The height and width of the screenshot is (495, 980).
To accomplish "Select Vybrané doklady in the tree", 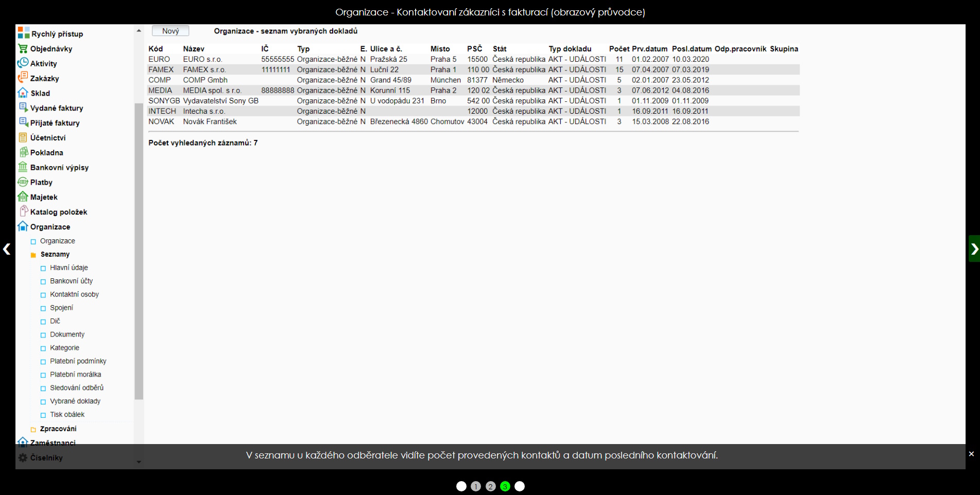I will coord(75,401).
